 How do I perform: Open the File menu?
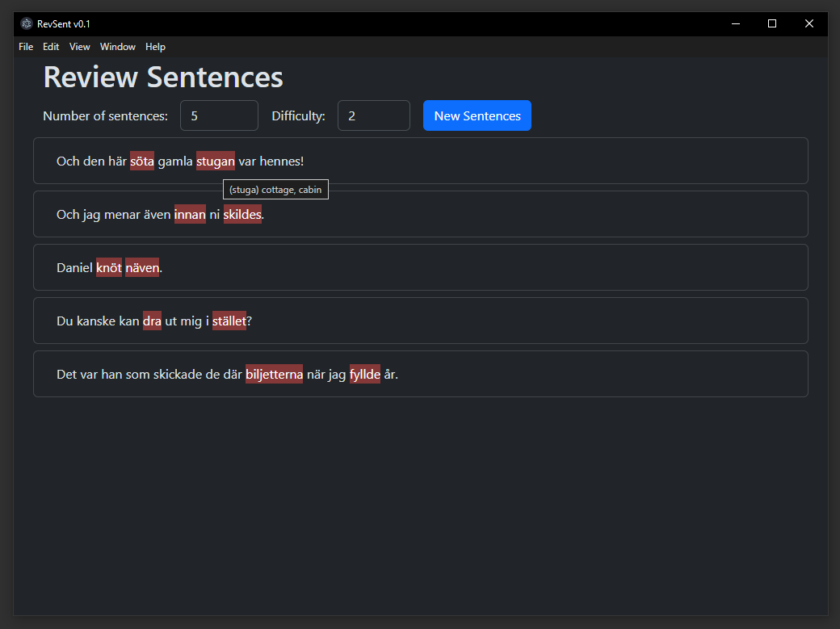(26, 47)
